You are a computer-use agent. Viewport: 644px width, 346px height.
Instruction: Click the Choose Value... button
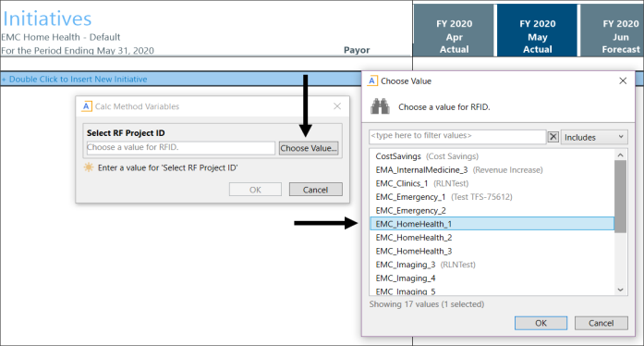pyautogui.click(x=309, y=148)
